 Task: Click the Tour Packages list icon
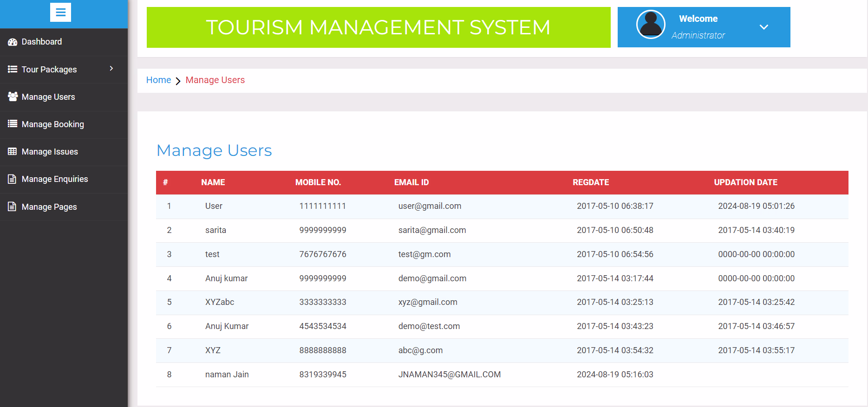[x=13, y=69]
